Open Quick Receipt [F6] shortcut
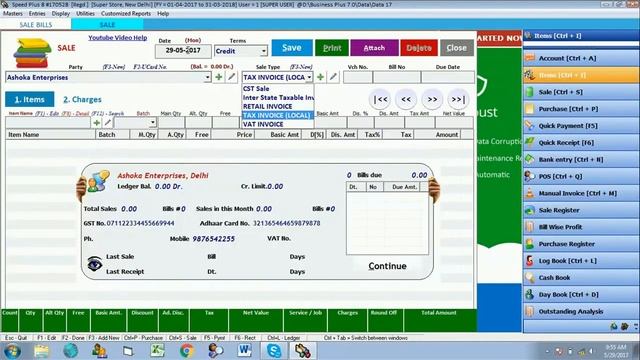 (x=581, y=142)
